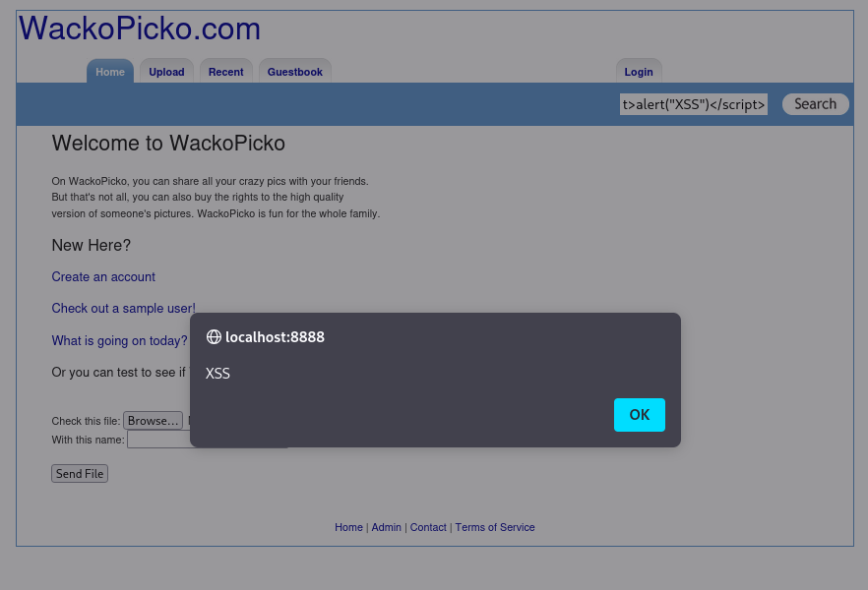Click the XSS message text in dialog

(217, 374)
